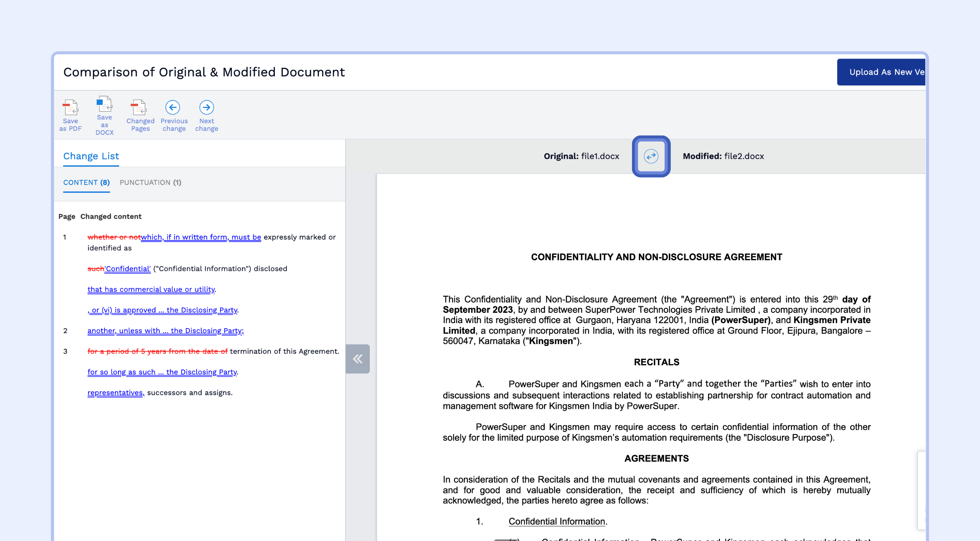Go to Previous change

coord(173,108)
